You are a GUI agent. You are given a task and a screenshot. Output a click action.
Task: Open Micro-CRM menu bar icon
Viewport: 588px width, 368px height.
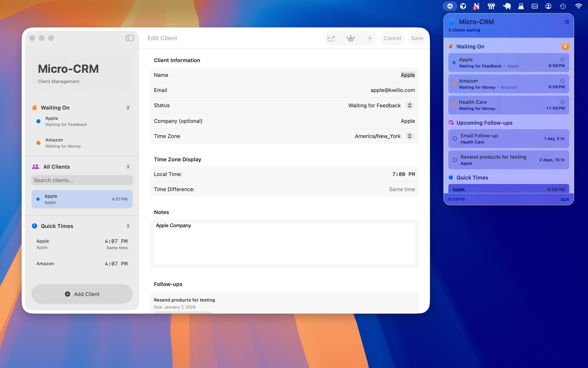click(x=450, y=6)
